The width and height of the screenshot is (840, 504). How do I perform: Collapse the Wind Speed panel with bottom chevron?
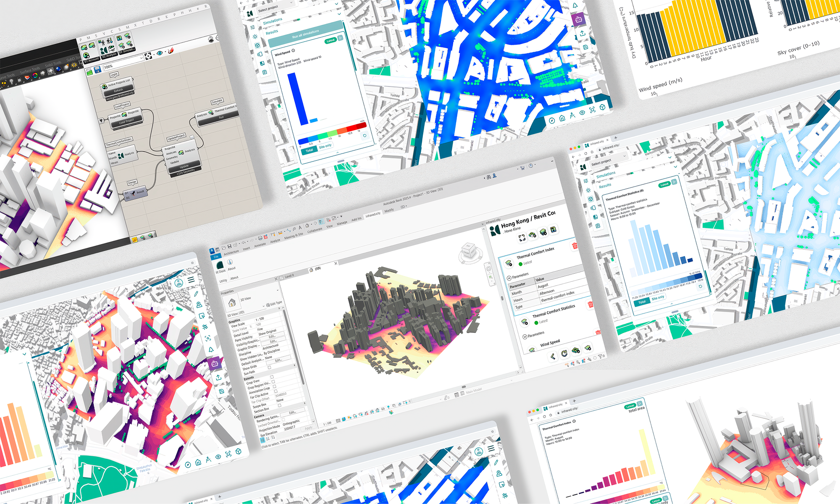[x=337, y=152]
